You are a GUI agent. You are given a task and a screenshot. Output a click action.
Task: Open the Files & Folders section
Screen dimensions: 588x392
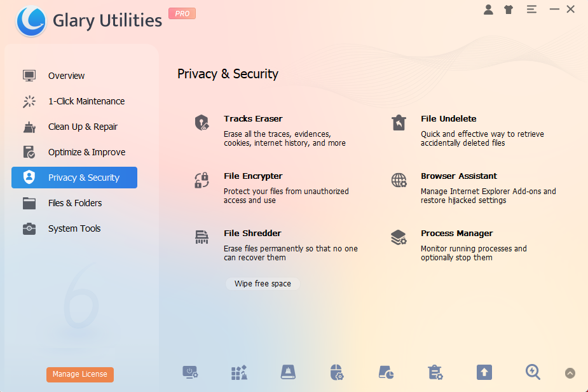coord(74,203)
